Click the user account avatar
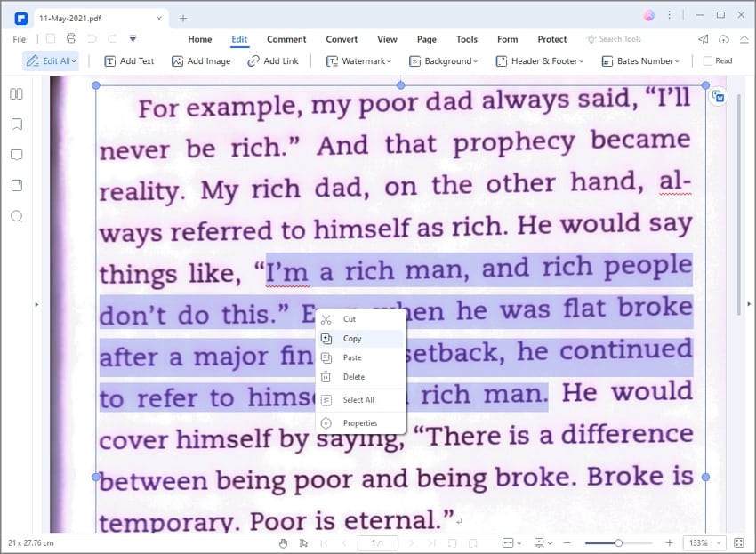This screenshot has width=756, height=554. point(649,15)
